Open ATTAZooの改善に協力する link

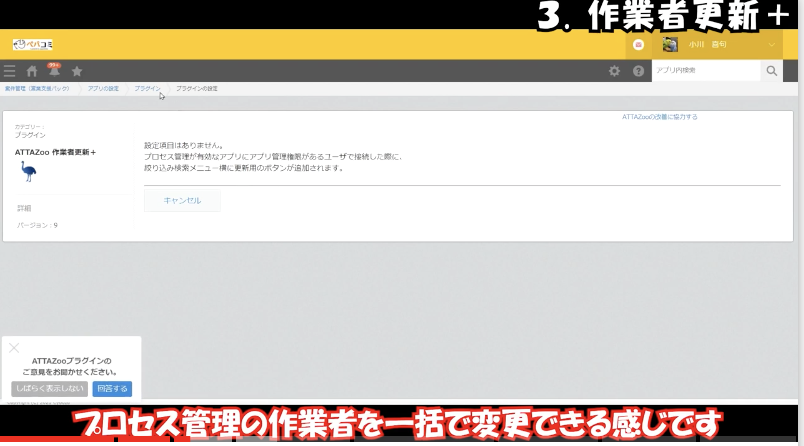click(x=659, y=117)
